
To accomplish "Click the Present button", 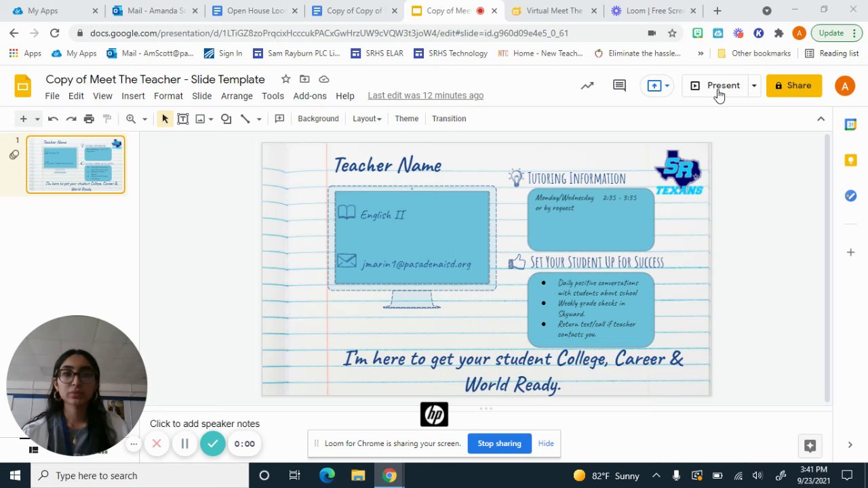I will pos(716,85).
